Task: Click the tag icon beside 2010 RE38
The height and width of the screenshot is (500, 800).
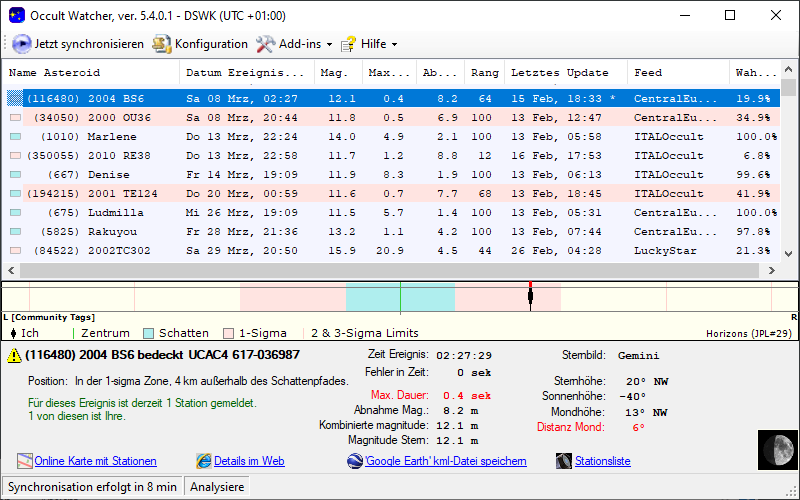Action: tap(15, 156)
